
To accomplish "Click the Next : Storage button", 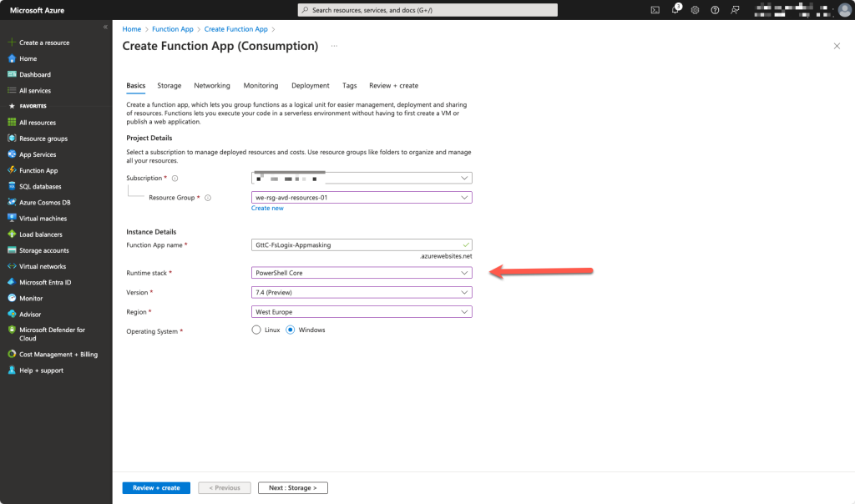I will pyautogui.click(x=293, y=487).
